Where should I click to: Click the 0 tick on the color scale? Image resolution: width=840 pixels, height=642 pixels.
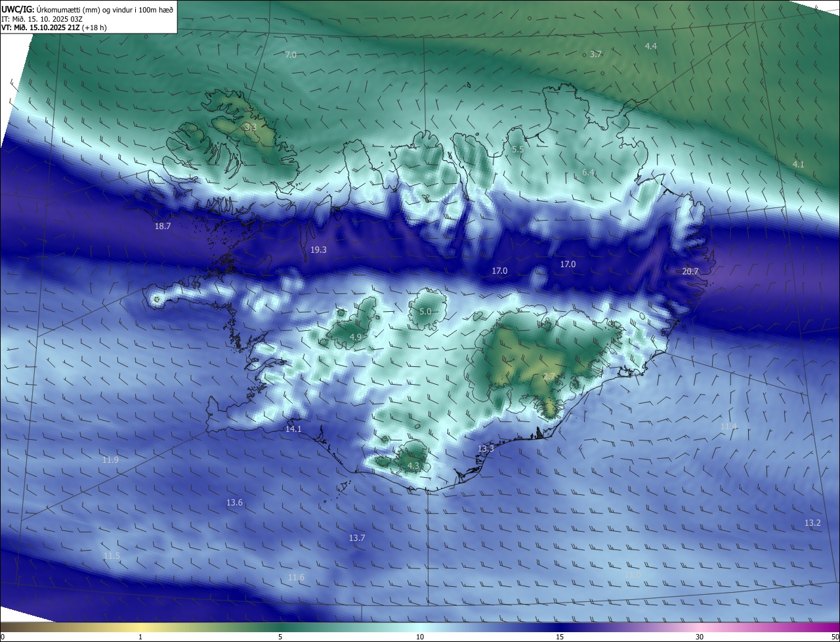3,637
